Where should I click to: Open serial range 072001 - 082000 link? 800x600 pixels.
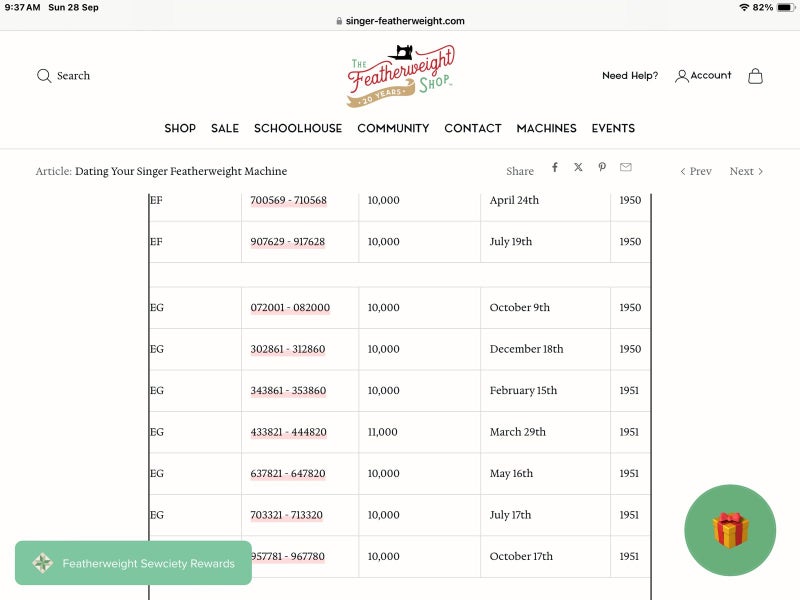coord(290,308)
